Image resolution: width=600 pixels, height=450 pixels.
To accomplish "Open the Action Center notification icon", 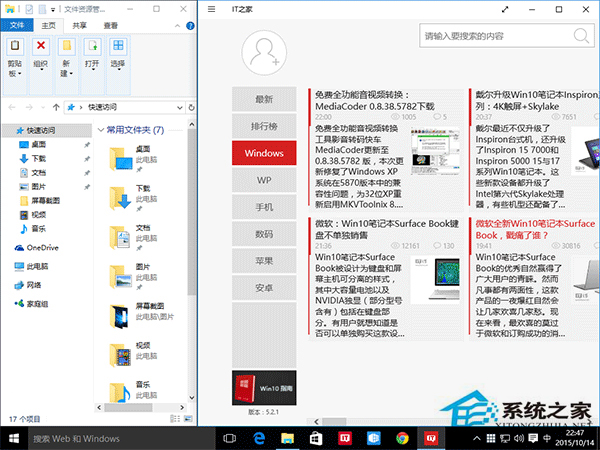I will click(533, 439).
